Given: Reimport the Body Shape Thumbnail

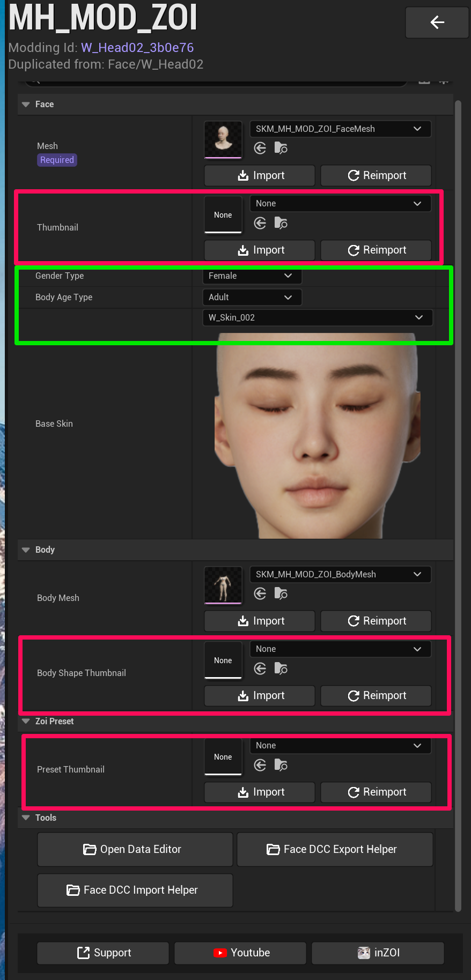Looking at the screenshot, I should (x=376, y=696).
